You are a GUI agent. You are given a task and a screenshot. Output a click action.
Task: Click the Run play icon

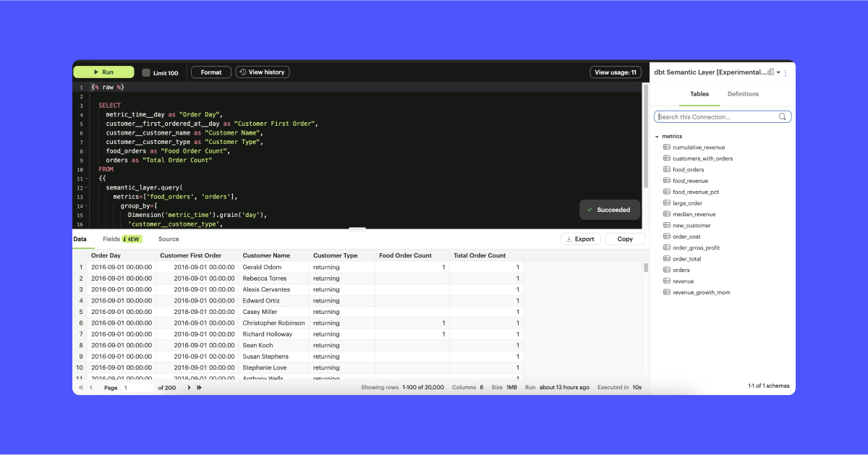coord(95,72)
